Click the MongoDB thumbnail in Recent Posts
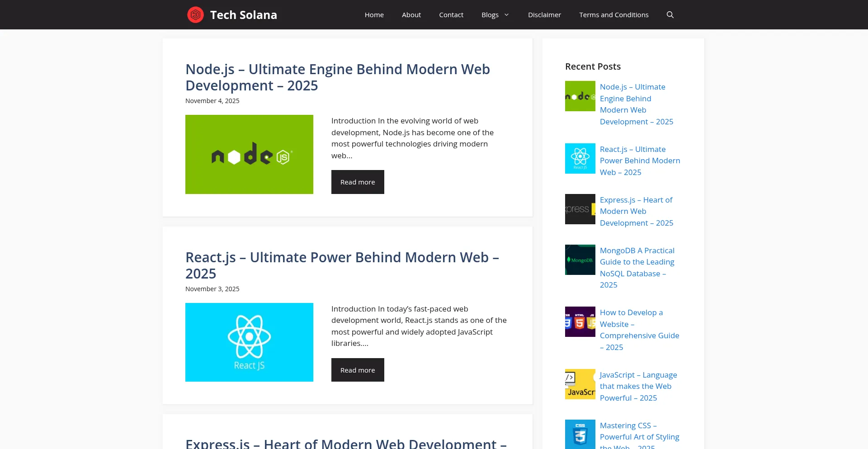This screenshot has width=868, height=449. coord(580,260)
